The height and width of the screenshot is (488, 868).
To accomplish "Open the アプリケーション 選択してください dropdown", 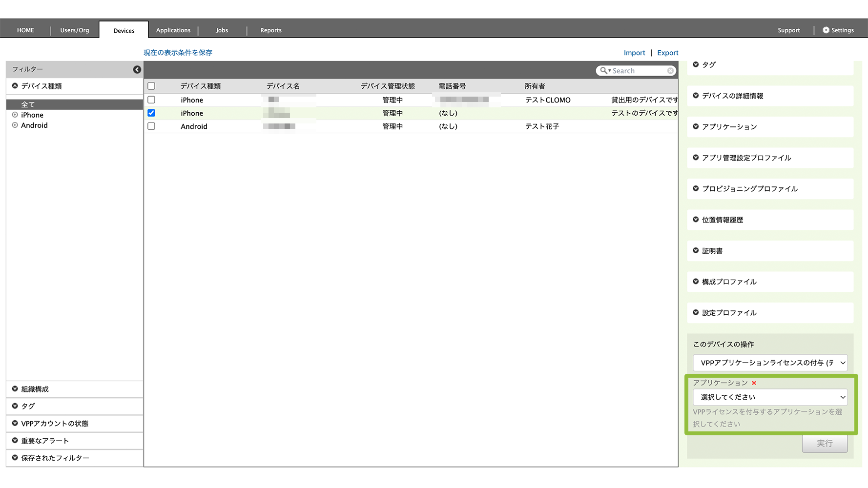I will click(770, 397).
